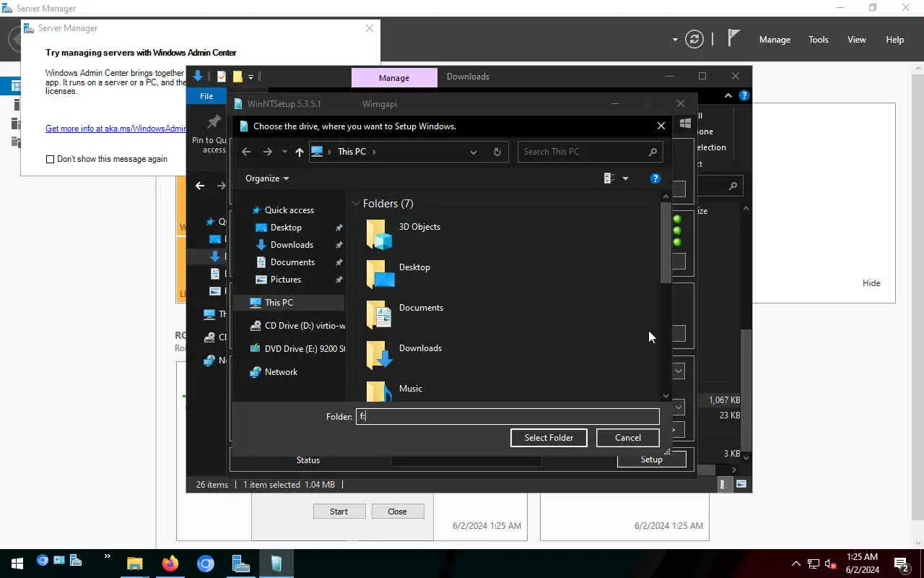Open recent locations dropdown arrow
Screen dimensions: 924x578
tap(284, 152)
